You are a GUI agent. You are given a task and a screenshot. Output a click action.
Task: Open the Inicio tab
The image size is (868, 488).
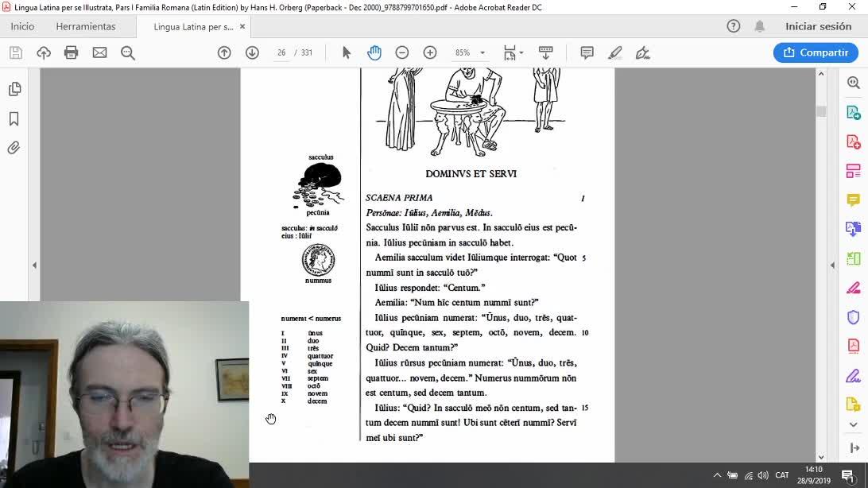tap(22, 26)
